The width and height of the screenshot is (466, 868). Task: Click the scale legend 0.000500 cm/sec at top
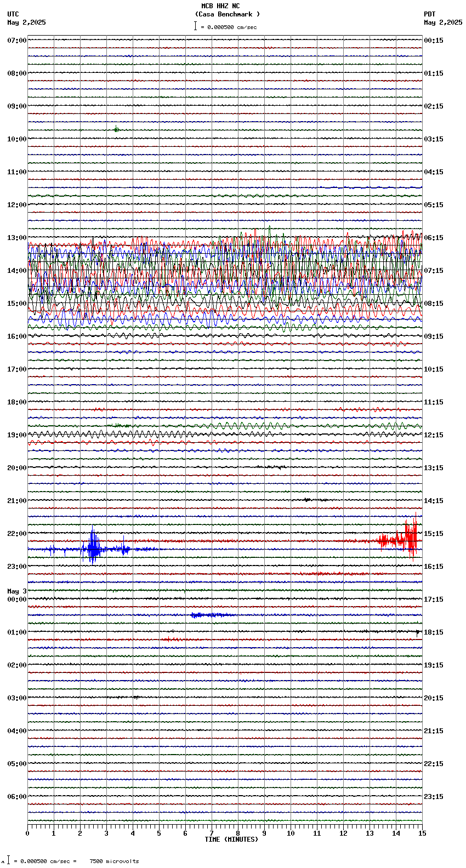click(225, 27)
